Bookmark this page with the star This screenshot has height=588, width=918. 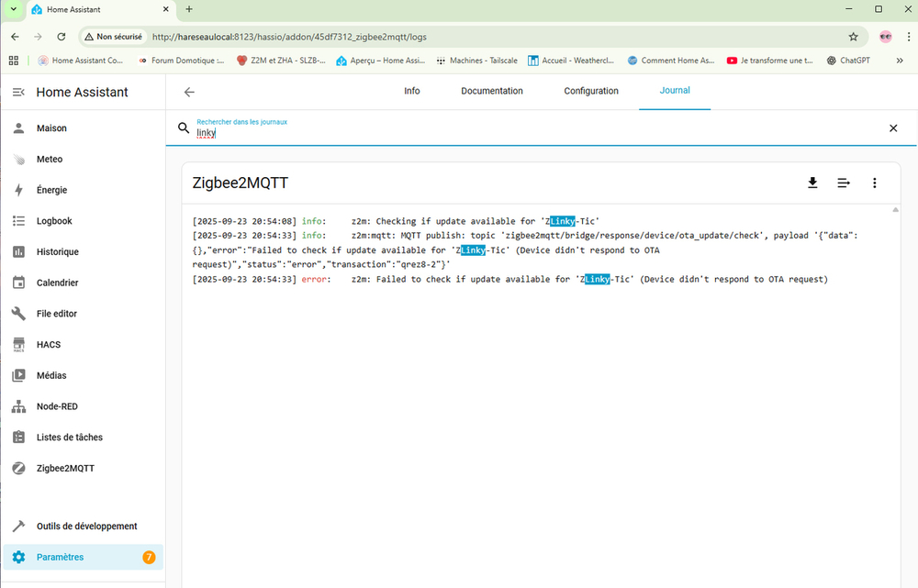[854, 37]
